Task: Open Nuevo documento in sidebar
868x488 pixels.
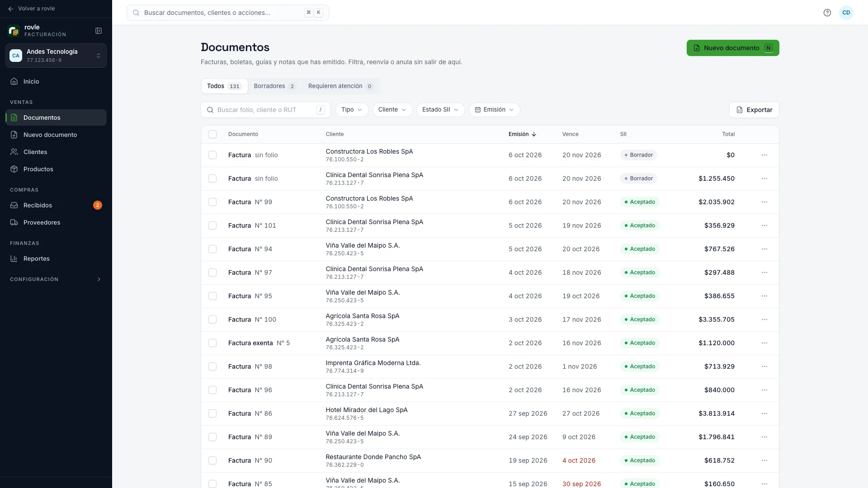Action: 56,135
